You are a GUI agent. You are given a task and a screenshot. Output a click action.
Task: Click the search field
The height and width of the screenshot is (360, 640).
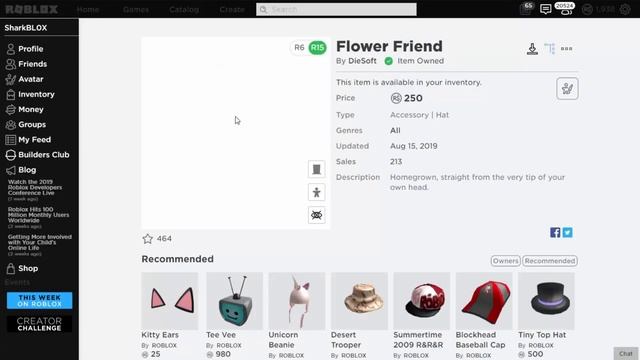pyautogui.click(x=336, y=9)
